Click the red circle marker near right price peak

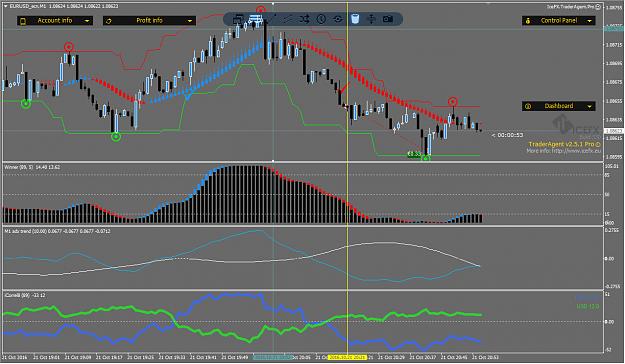coord(452,101)
